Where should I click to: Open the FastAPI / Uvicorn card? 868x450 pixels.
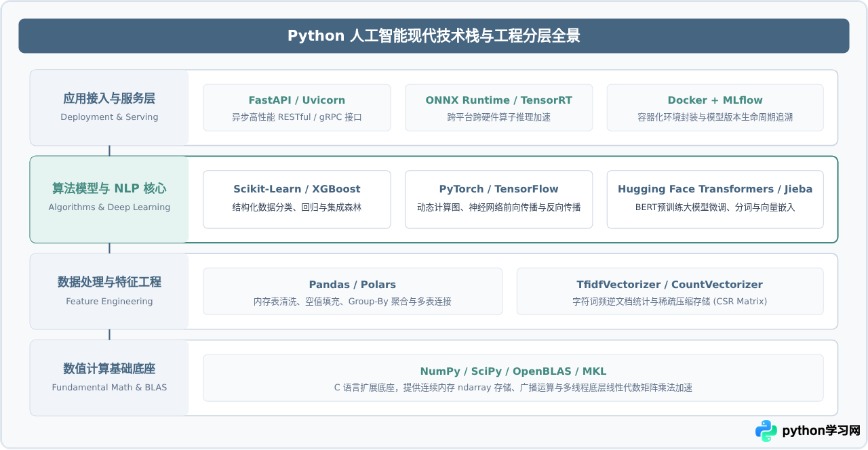pos(297,108)
